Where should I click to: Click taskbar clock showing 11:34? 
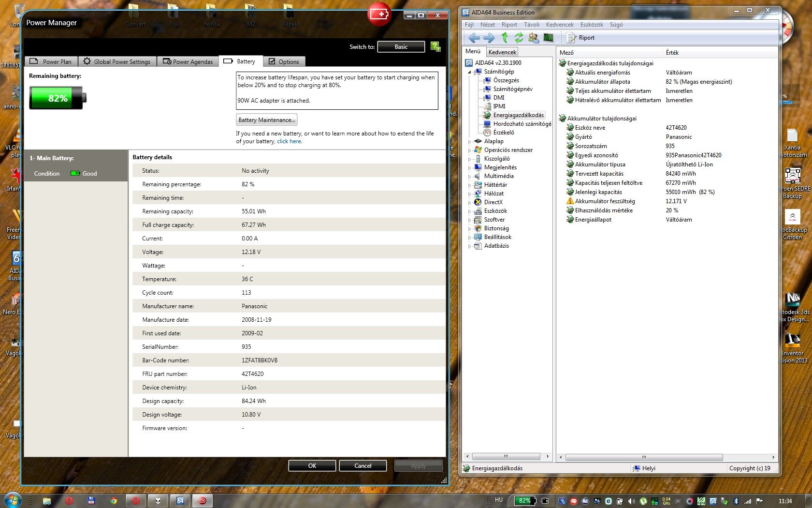(x=785, y=501)
